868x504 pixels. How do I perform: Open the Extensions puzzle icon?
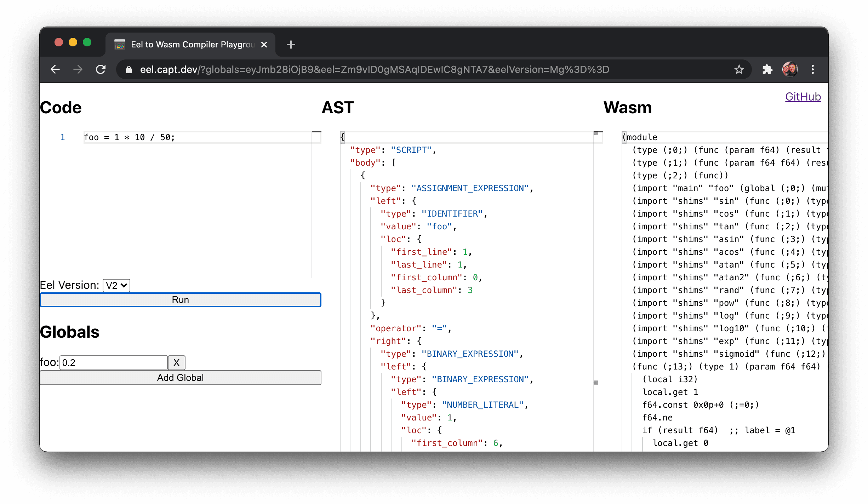[x=767, y=69]
